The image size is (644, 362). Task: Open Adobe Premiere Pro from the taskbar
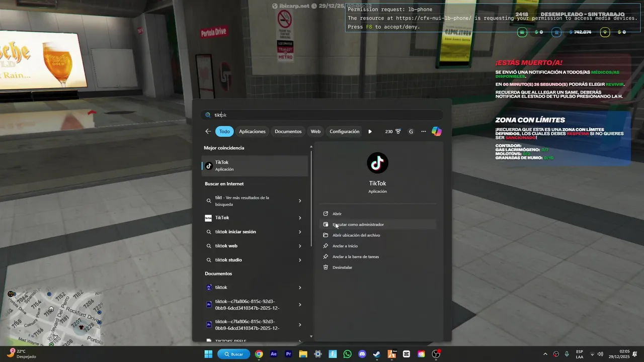[288, 354]
